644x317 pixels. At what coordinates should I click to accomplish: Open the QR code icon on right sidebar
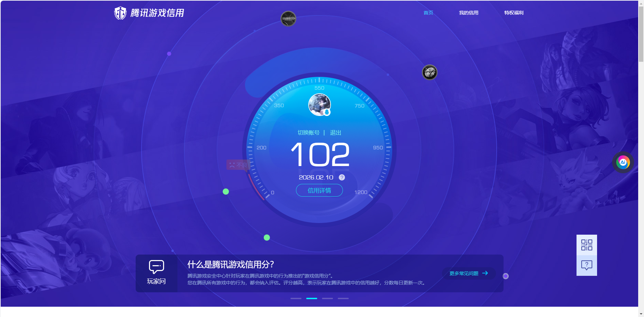pos(586,245)
